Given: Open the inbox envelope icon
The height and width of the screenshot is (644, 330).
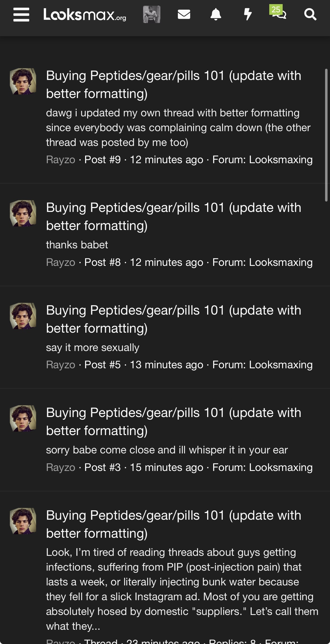Looking at the screenshot, I should (x=184, y=14).
